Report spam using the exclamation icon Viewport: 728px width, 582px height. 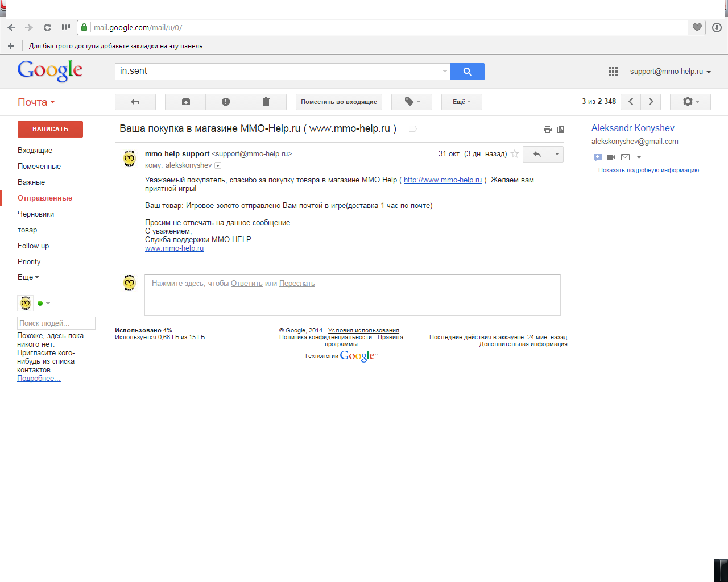(x=226, y=102)
